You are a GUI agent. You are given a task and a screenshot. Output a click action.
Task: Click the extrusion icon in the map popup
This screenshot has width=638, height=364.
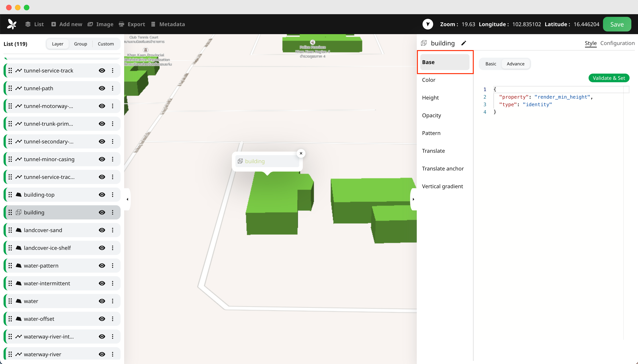240,161
